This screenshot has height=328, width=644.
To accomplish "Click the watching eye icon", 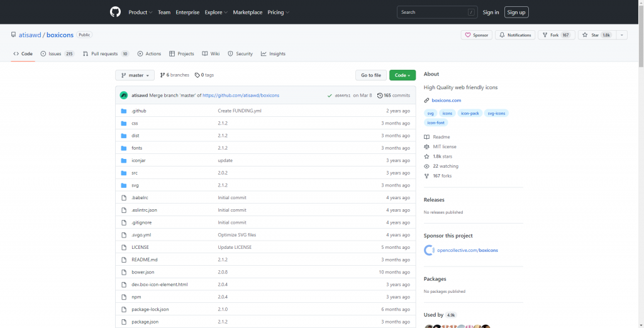I will tap(427, 167).
